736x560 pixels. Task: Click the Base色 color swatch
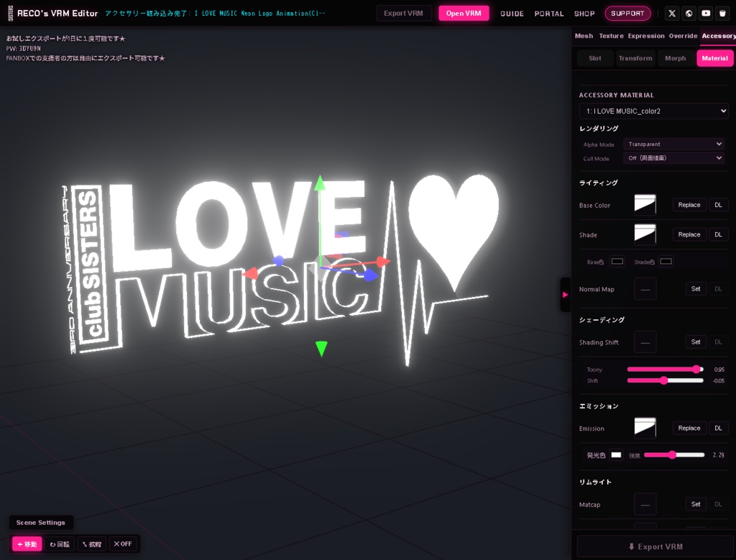[617, 262]
